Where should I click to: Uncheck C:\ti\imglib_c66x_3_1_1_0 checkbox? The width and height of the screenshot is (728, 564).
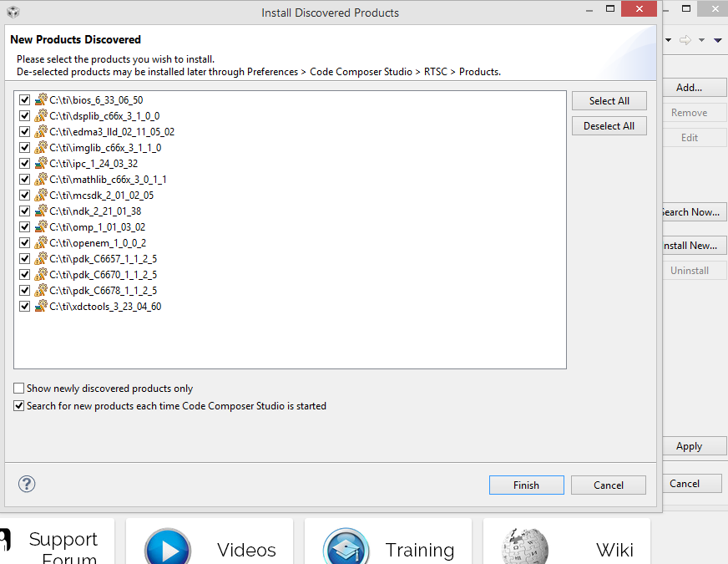pos(24,147)
